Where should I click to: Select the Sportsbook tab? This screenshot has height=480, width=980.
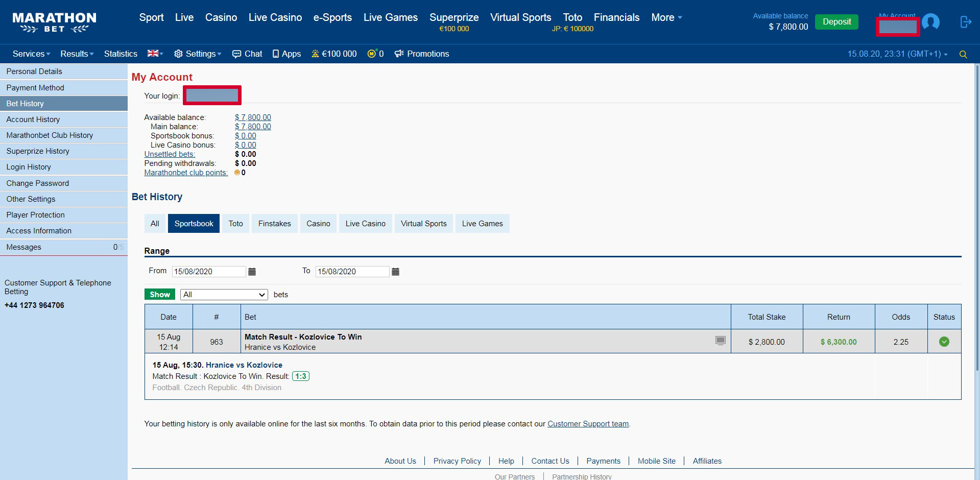point(194,224)
